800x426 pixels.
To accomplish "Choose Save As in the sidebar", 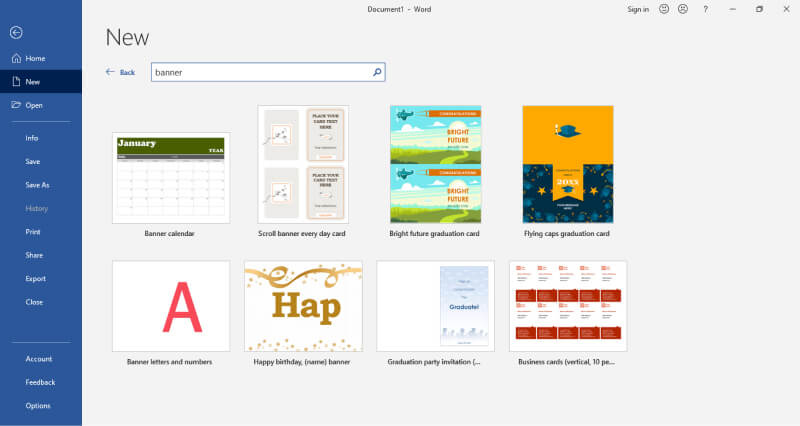I will [37, 185].
